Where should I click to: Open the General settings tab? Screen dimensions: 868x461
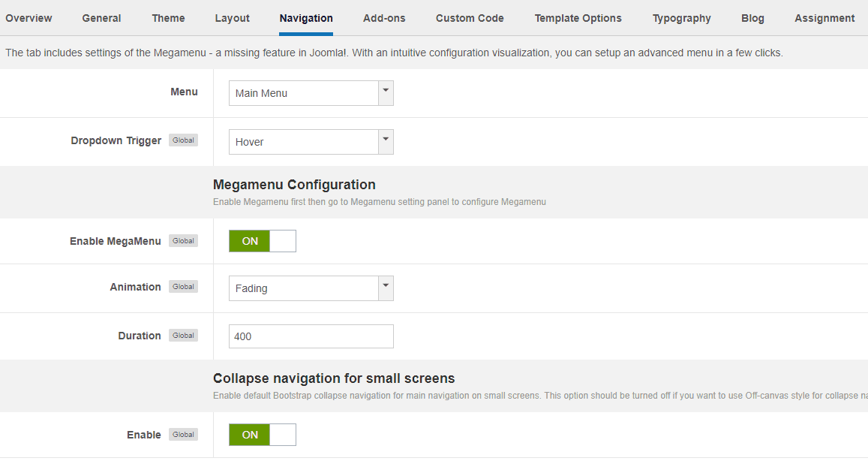[101, 18]
